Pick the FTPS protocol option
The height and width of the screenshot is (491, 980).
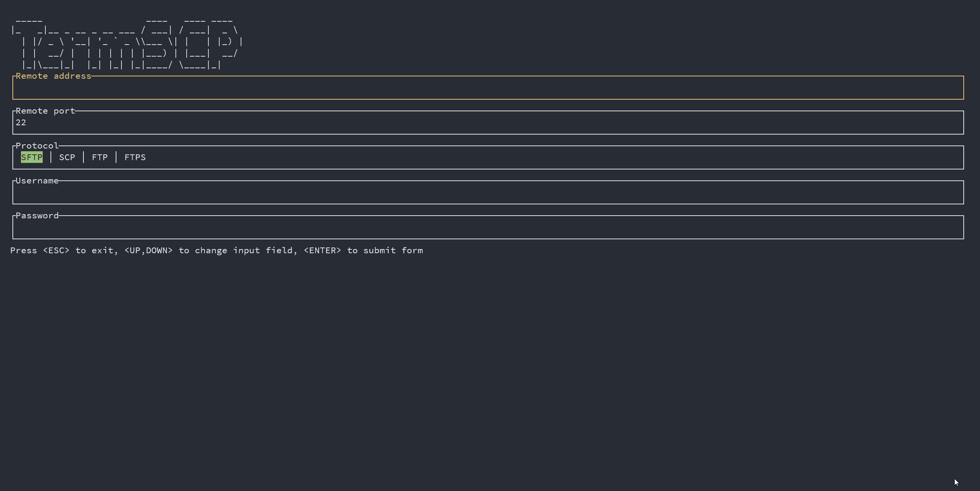(x=135, y=157)
